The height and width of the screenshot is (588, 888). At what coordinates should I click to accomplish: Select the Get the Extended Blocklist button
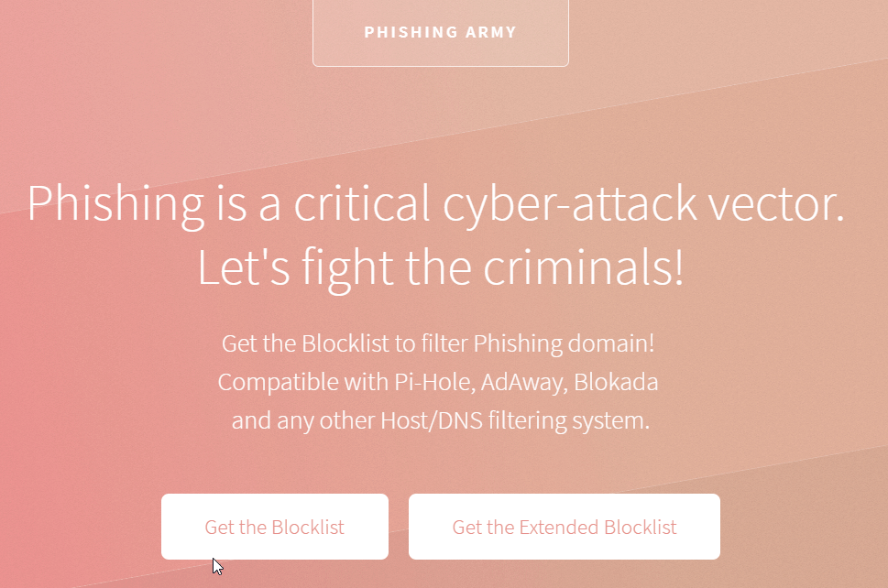point(565,527)
